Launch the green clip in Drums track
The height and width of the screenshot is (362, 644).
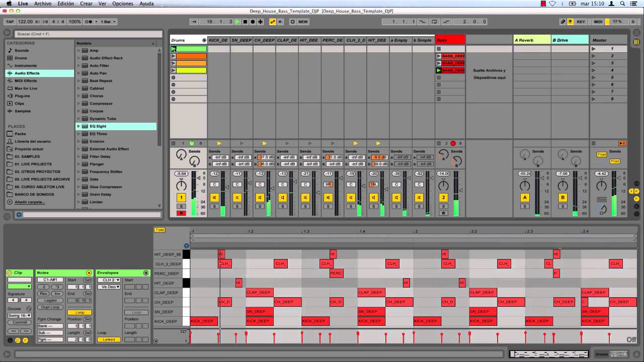173,49
